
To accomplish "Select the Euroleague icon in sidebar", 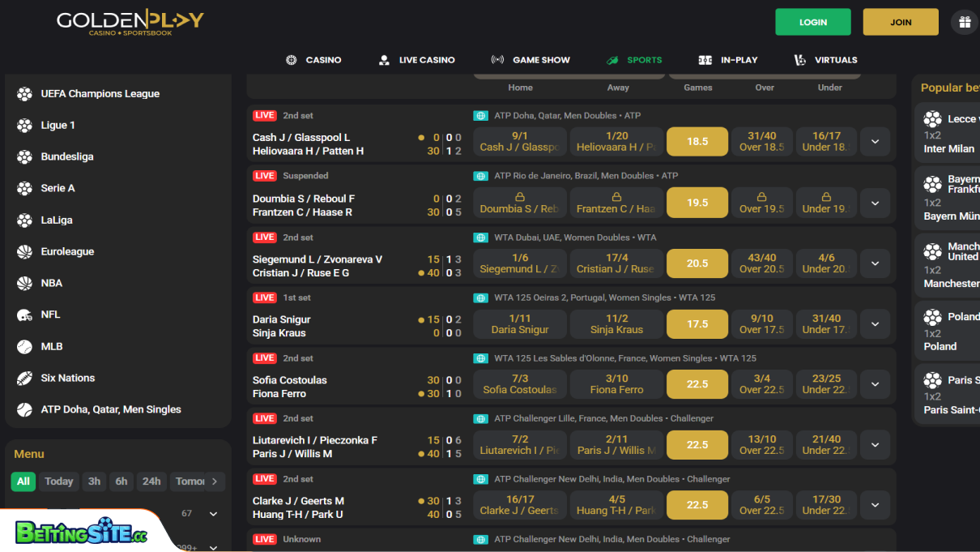I will coord(24,251).
